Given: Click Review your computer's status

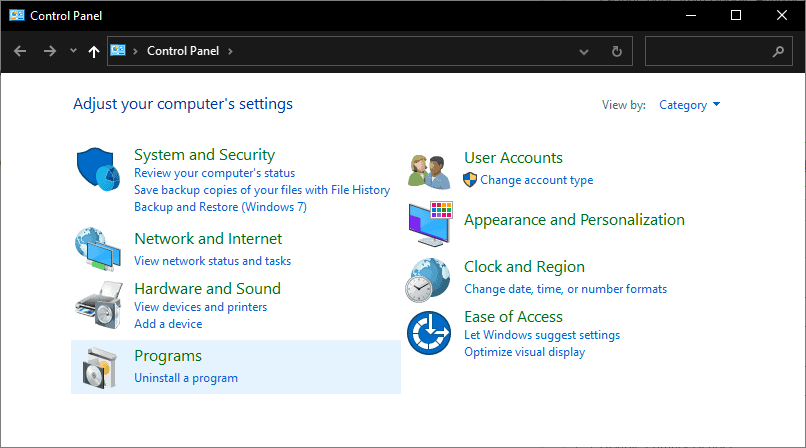Looking at the screenshot, I should (x=214, y=173).
